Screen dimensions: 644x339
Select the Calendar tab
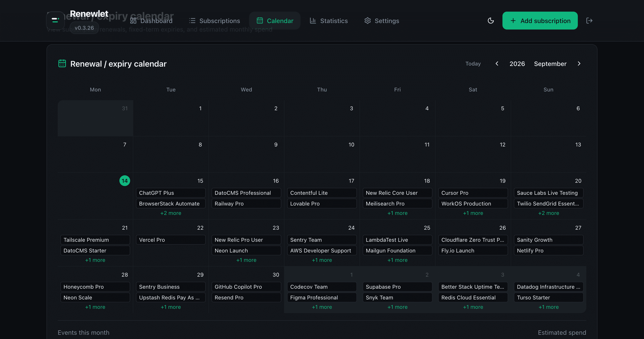(275, 21)
